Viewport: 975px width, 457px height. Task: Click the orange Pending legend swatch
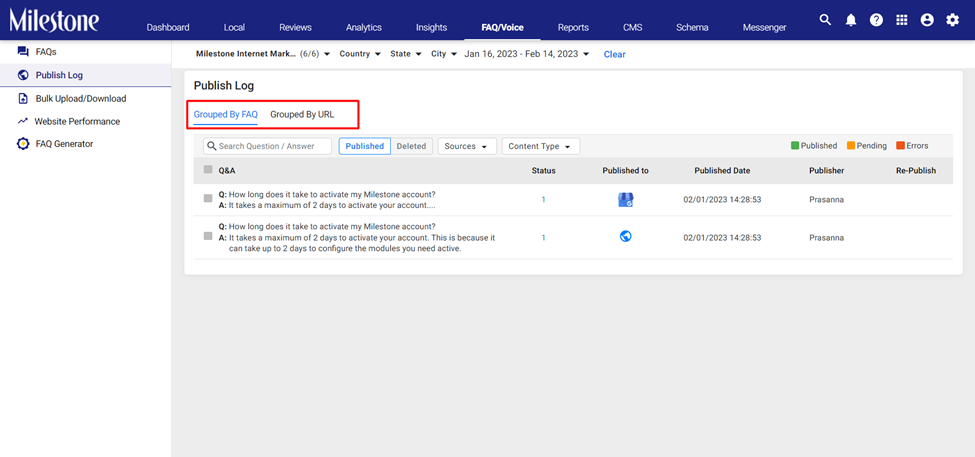click(851, 145)
